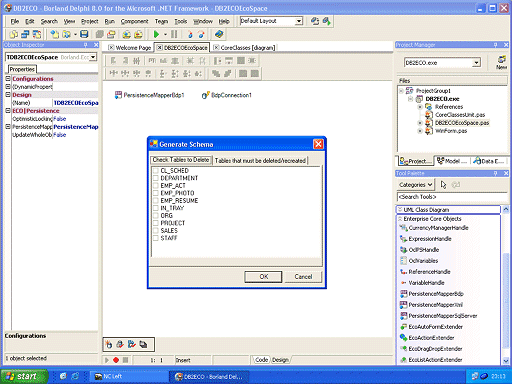
Task: Open the File menu
Action: 15,21
